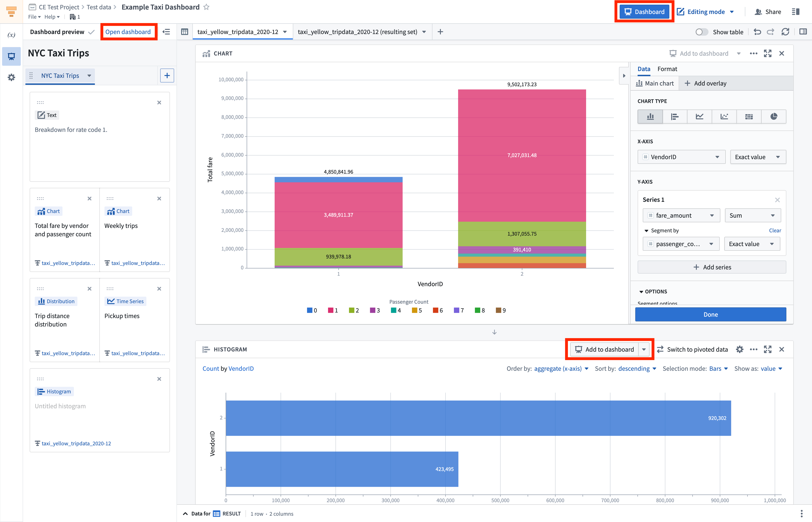812x522 pixels.
Task: Collapse the dashboard preview panel
Action: [166, 32]
